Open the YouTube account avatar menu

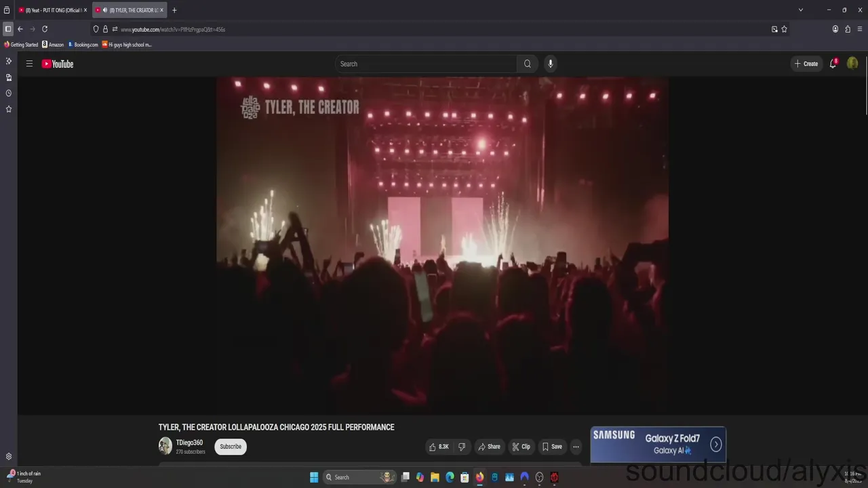coord(852,63)
